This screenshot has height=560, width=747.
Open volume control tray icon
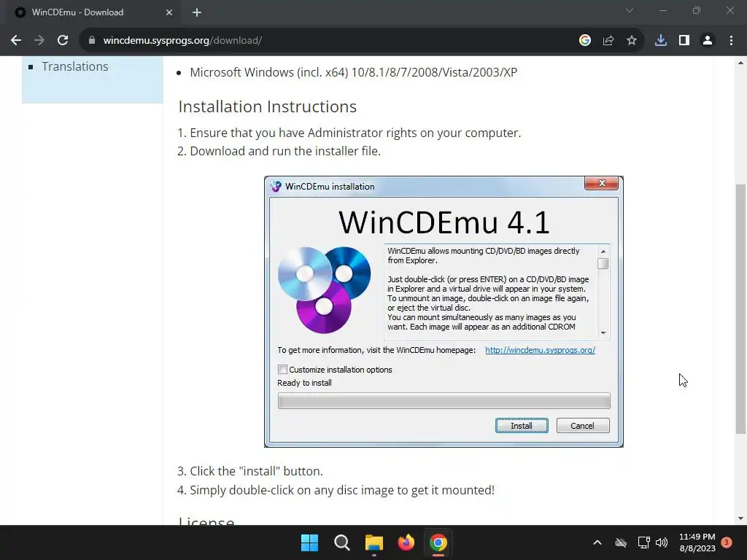662,542
